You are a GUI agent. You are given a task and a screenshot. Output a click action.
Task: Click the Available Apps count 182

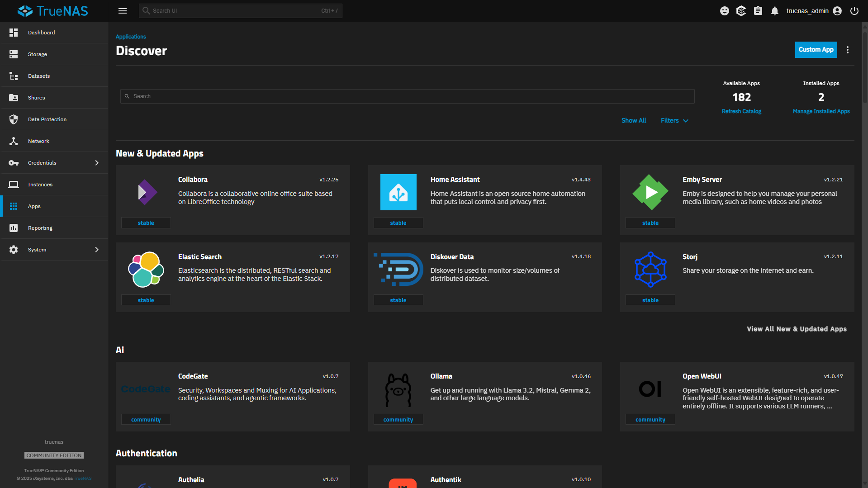click(741, 97)
